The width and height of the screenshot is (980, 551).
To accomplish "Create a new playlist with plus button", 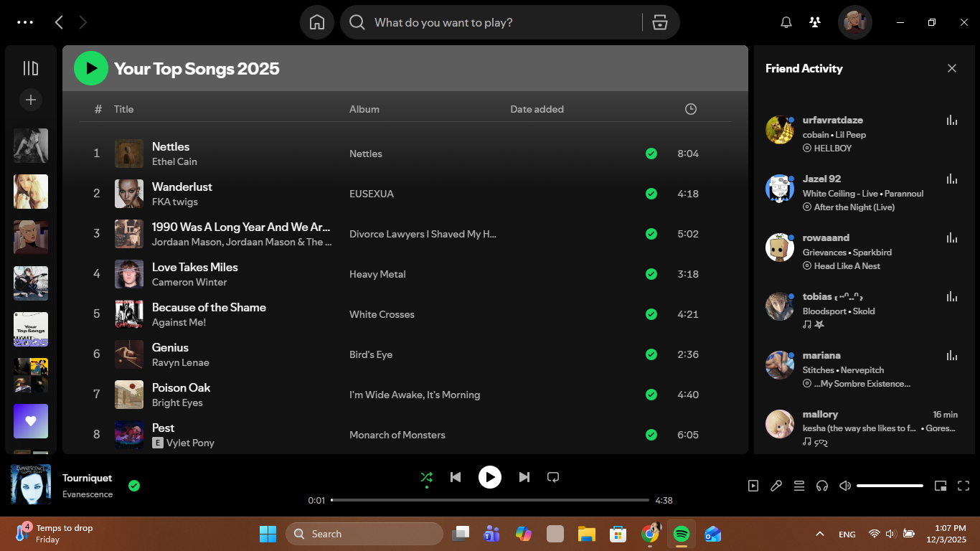I will pos(31,100).
